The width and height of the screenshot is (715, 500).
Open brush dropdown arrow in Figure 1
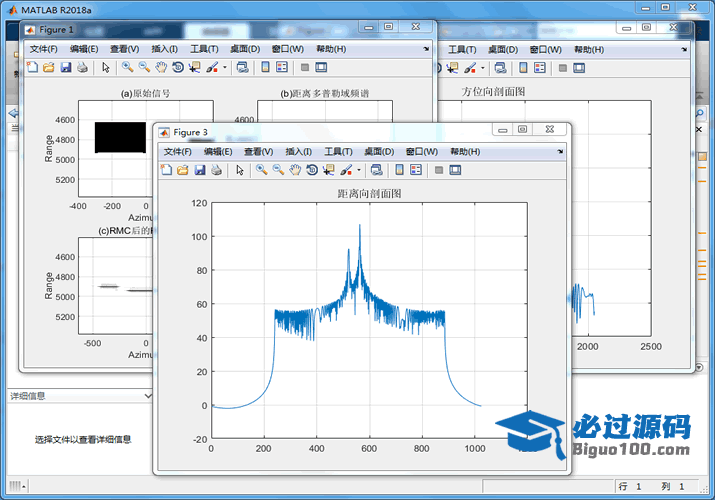click(225, 67)
